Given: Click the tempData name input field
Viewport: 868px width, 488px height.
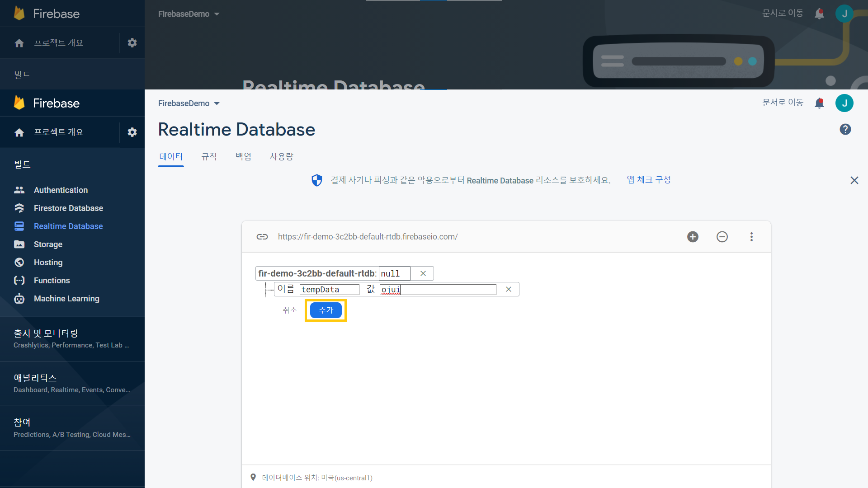Looking at the screenshot, I should tap(329, 290).
